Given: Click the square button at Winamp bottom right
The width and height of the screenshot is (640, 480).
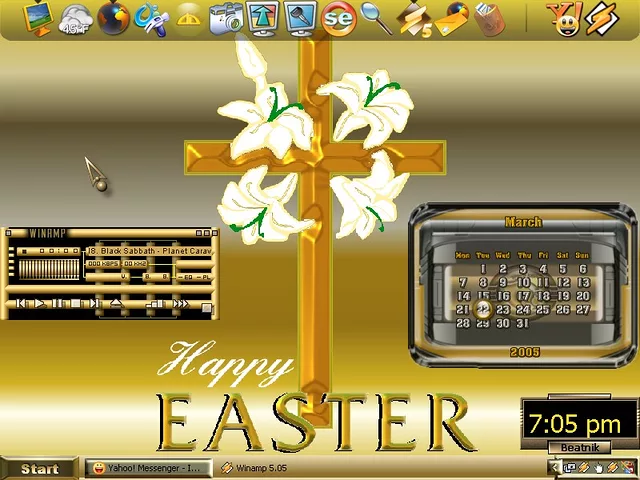Looking at the screenshot, I should point(207,308).
